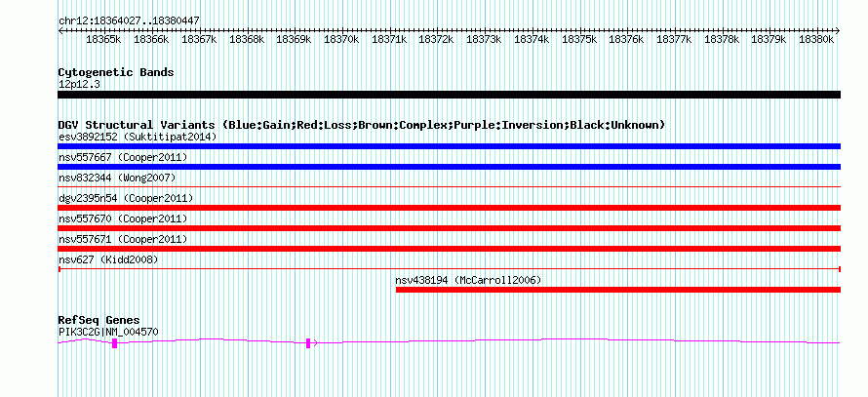Open the nsv557670 (Cooper2011) variant label
The width and height of the screenshot is (868, 397).
point(123,218)
